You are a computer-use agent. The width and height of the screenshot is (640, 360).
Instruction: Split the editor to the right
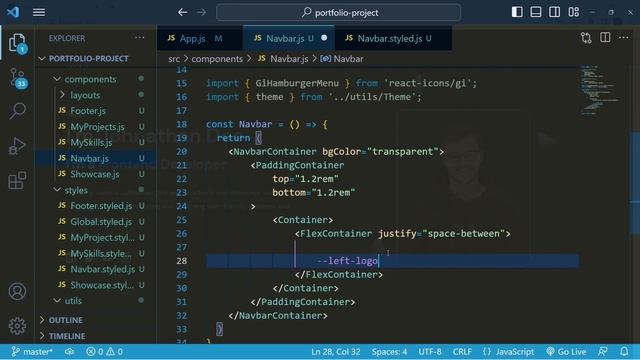pyautogui.click(x=605, y=38)
